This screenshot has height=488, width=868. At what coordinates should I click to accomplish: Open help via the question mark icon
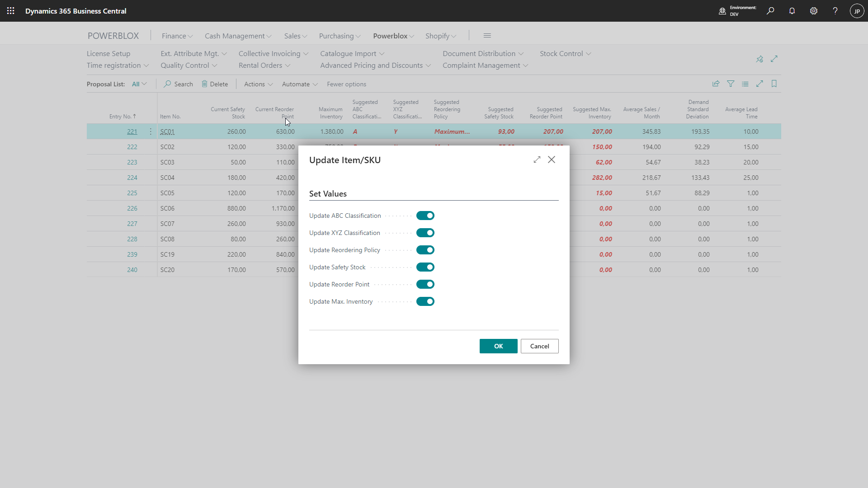835,10
